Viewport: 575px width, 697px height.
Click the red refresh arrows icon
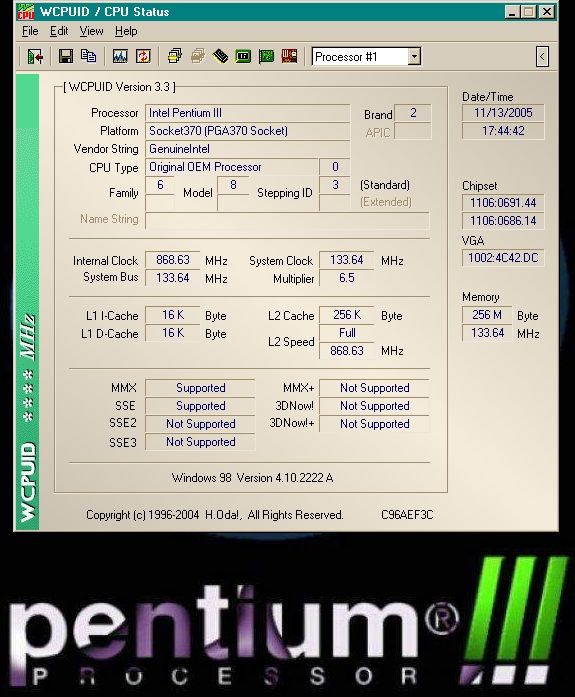click(x=143, y=56)
